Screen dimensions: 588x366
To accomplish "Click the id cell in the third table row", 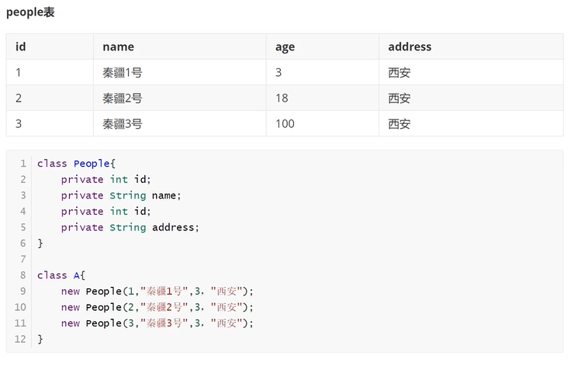I will pos(19,124).
